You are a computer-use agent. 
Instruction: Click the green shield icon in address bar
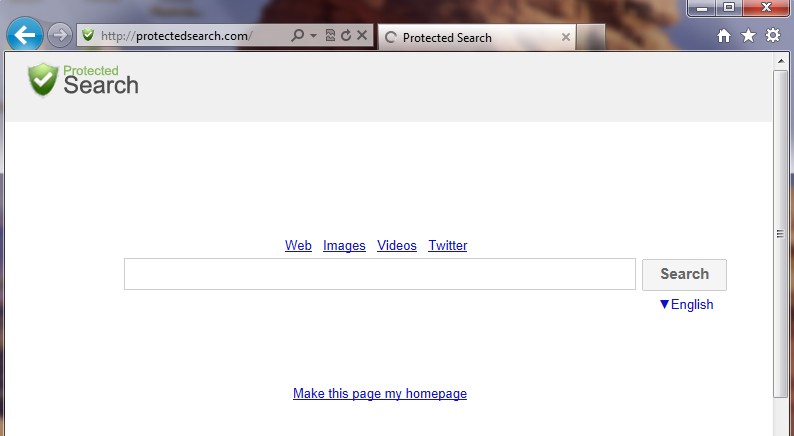point(88,35)
